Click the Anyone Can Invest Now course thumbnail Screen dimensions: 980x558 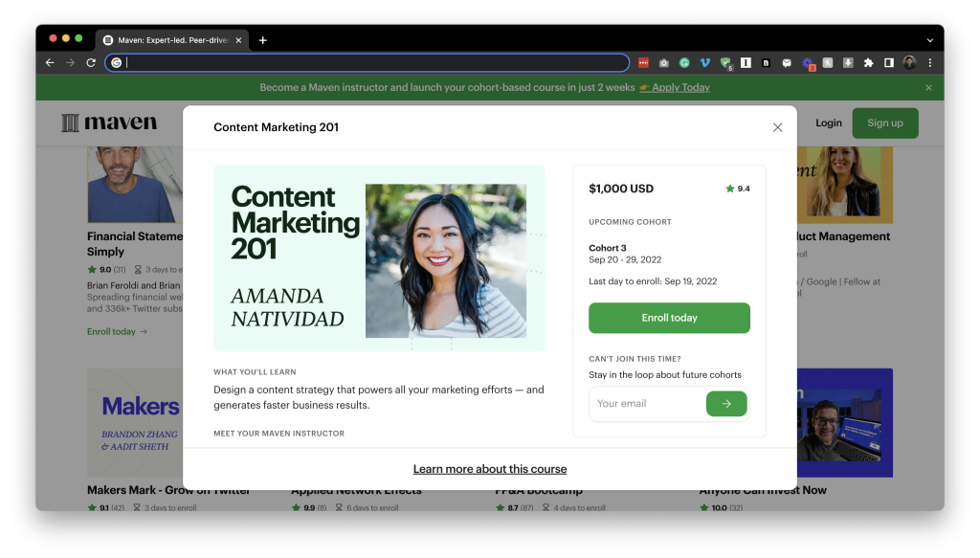click(845, 423)
